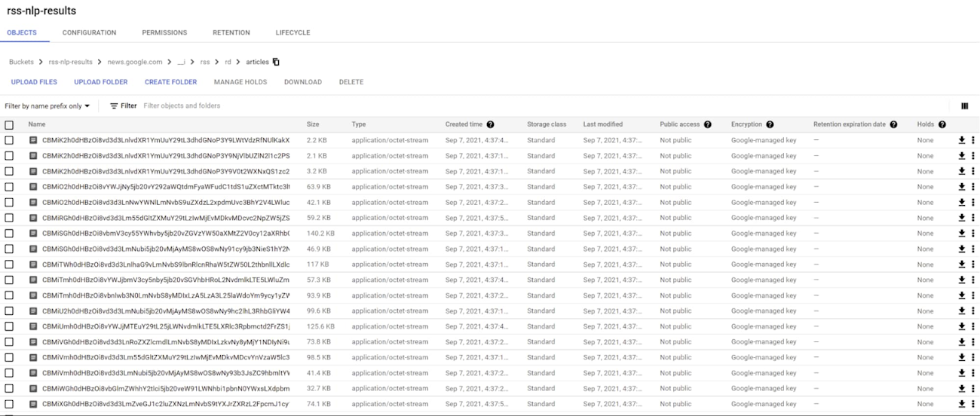
Task: Download the first object in the list
Action: (962, 140)
